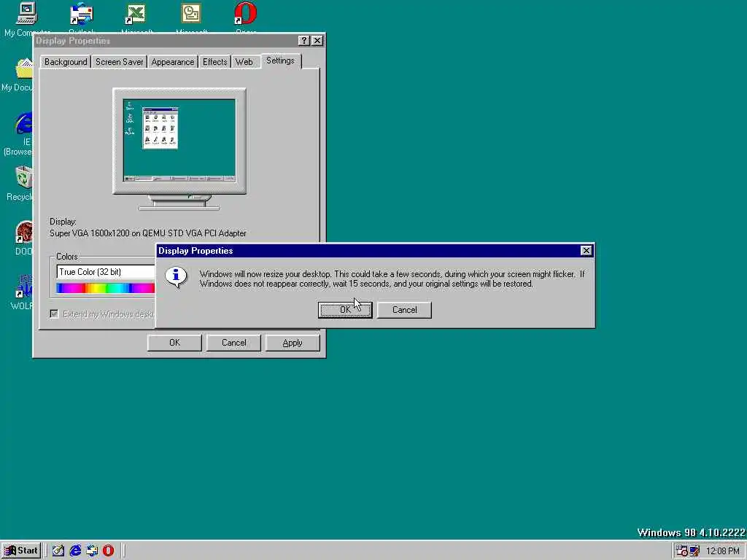
Task: Open Recycle Bin desktop icon
Action: pyautogui.click(x=24, y=178)
